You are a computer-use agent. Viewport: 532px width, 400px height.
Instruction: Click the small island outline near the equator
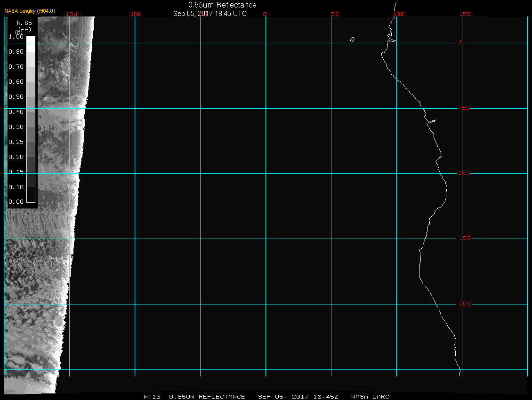(x=353, y=40)
